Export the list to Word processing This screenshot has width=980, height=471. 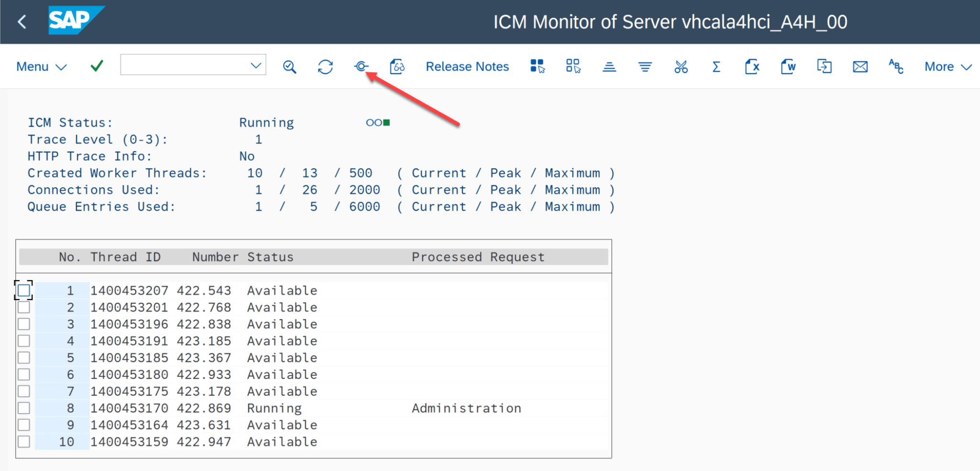click(788, 67)
